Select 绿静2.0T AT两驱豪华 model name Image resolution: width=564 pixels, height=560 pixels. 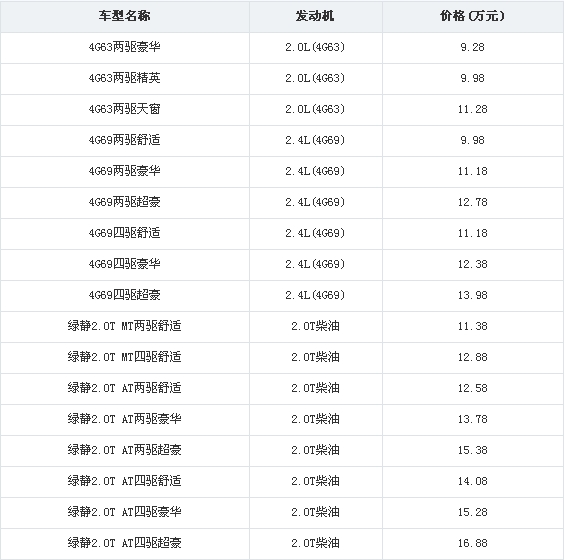(124, 419)
